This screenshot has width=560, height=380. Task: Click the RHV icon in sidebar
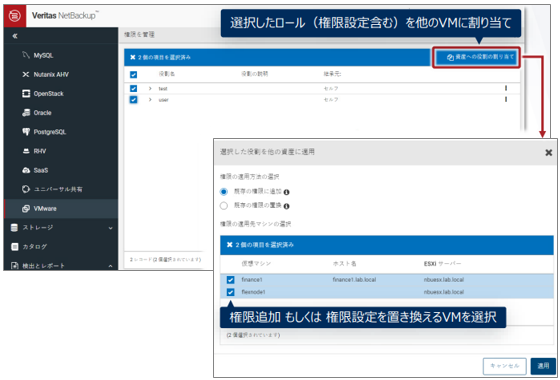coord(26,151)
